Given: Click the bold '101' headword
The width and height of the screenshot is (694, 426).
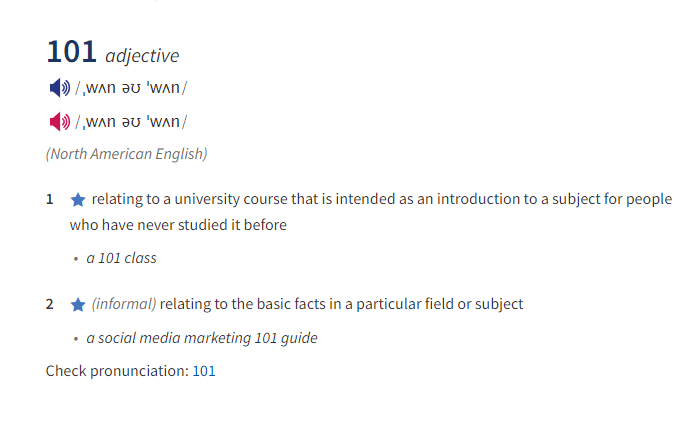Looking at the screenshot, I should pyautogui.click(x=72, y=52).
